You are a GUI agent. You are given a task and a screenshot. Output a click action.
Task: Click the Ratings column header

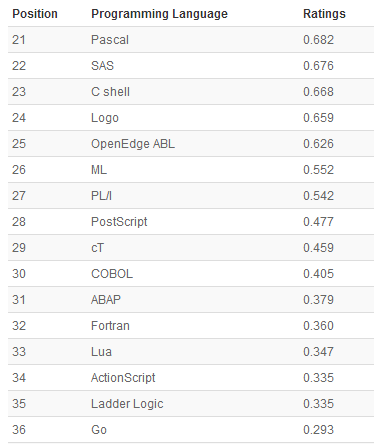[324, 14]
